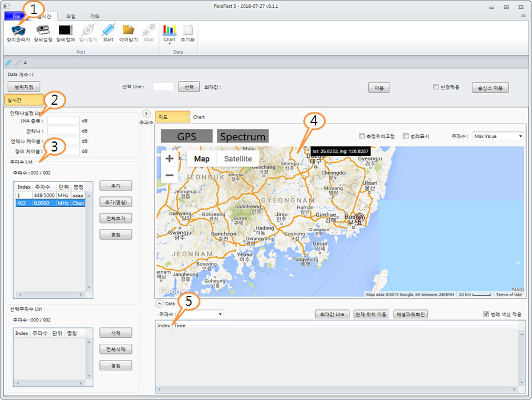Screen dimensions: 532x400
Task: Click the 채널파워확인 button
Action: coord(411,314)
